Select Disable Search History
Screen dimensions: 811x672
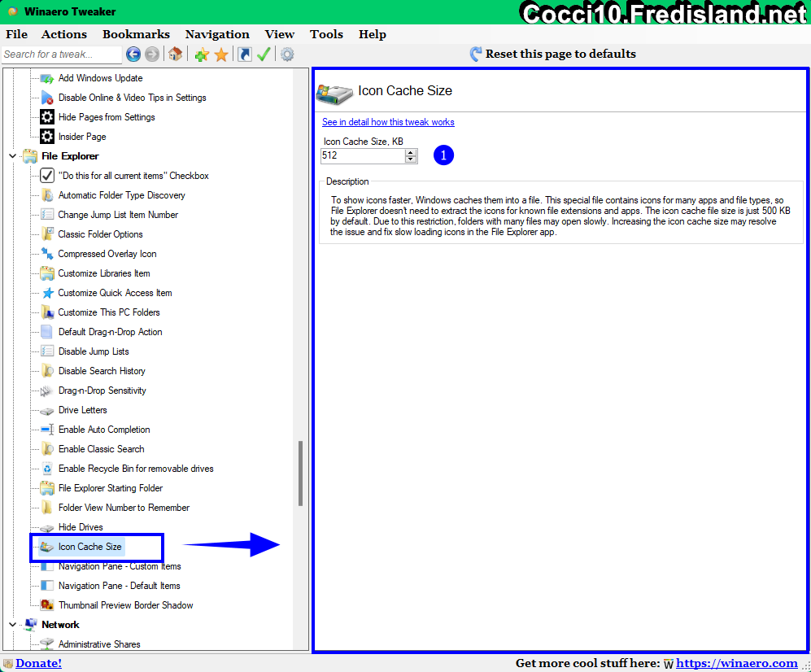click(102, 371)
